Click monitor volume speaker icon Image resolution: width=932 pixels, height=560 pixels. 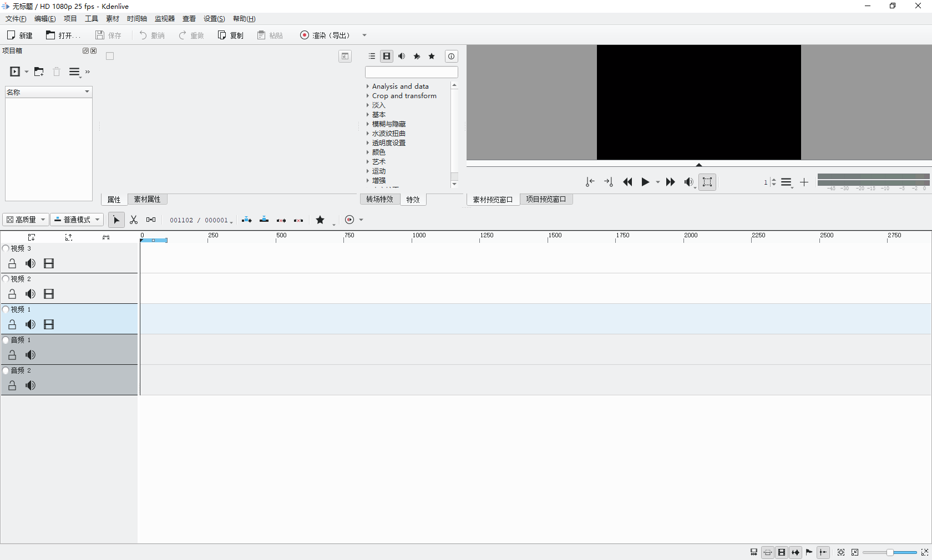point(688,182)
